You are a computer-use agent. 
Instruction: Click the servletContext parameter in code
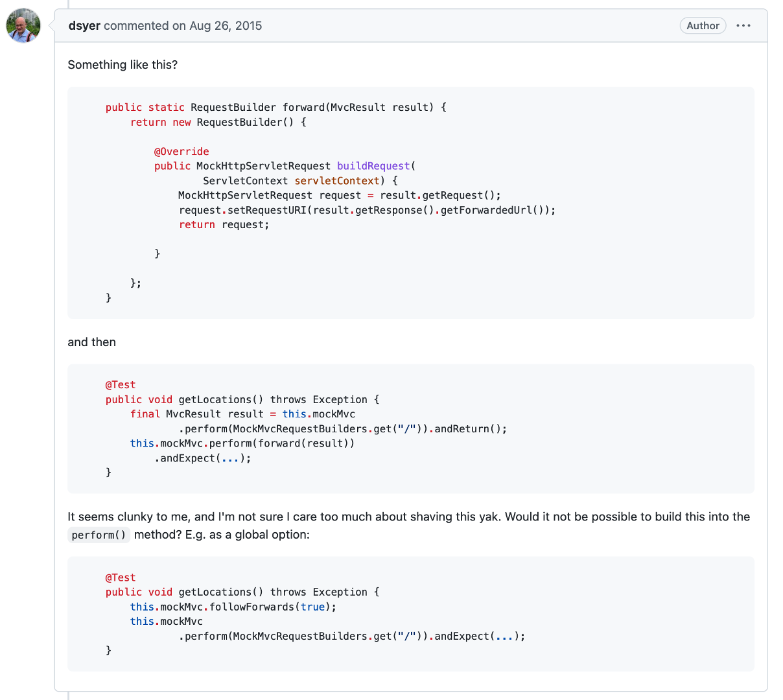point(336,181)
